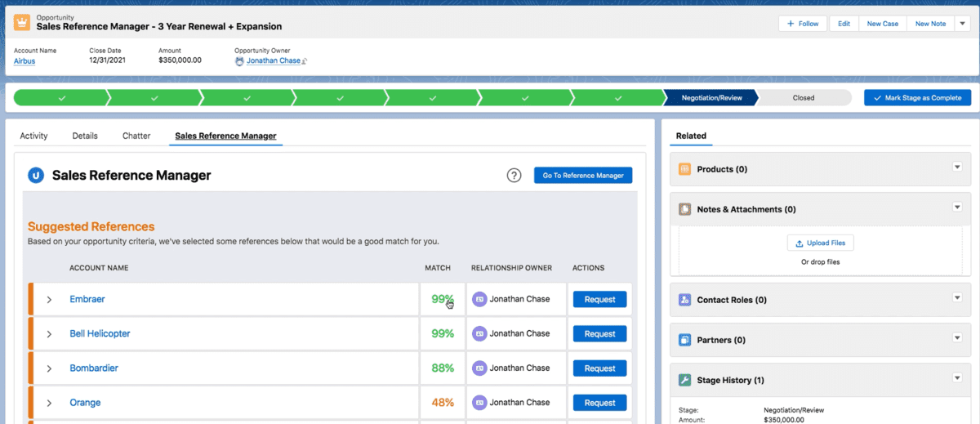Click owner icon in the Orange row

pos(479,402)
